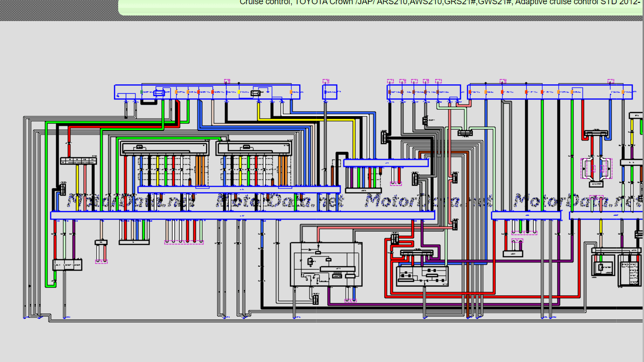Click the small standalone blue box at top center
The image size is (644, 362).
tap(330, 92)
